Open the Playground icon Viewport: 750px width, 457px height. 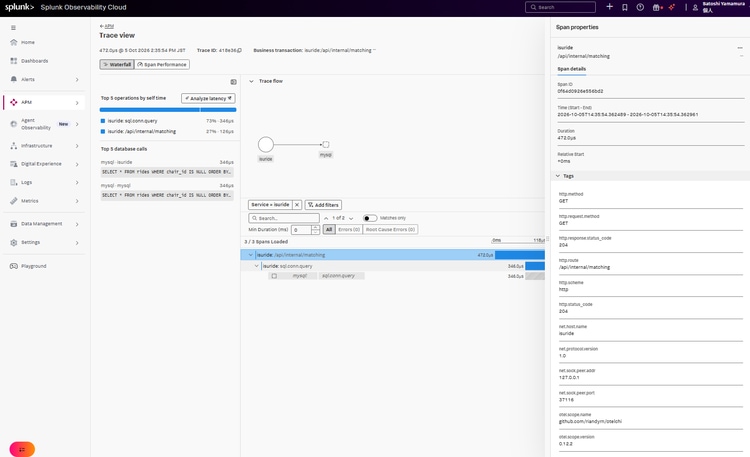13,266
